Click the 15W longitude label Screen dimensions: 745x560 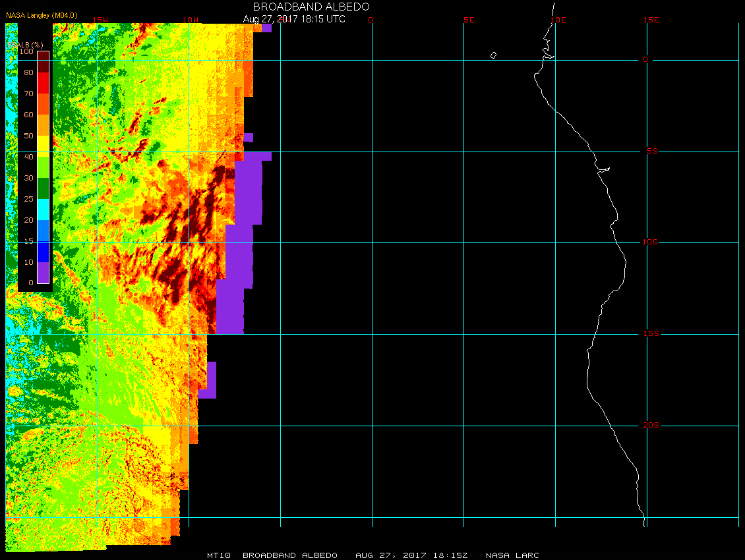click(x=100, y=20)
